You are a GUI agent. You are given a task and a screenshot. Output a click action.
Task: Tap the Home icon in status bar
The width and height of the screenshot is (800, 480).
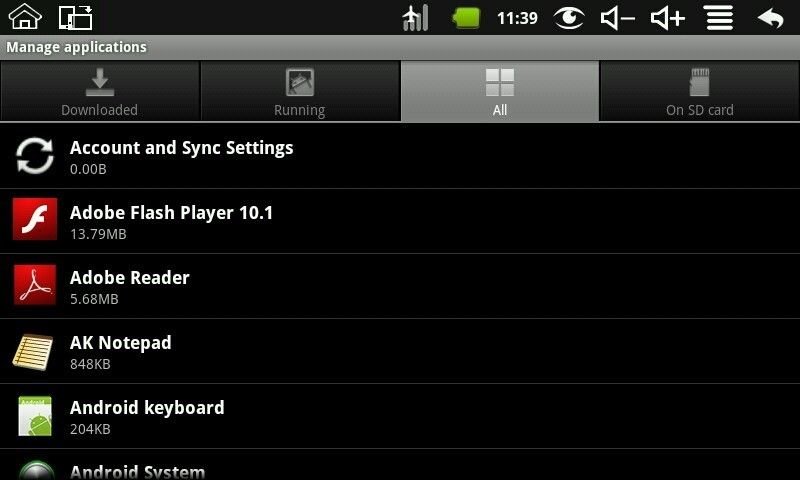pyautogui.click(x=25, y=16)
